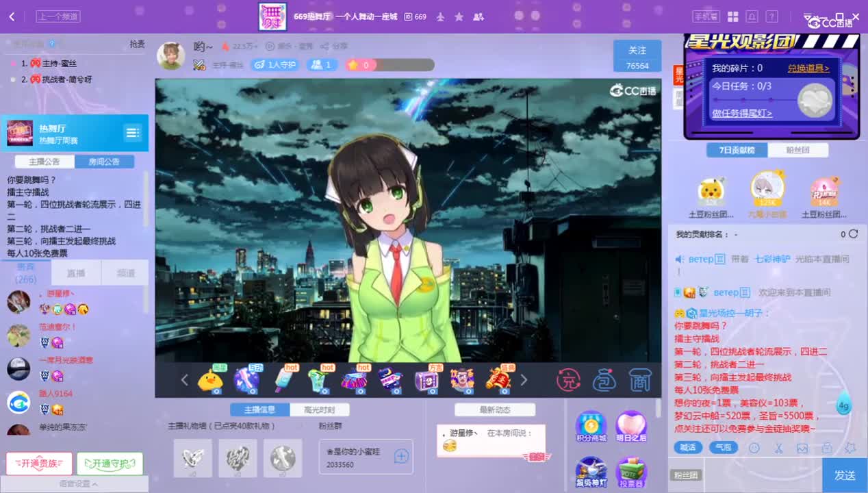The image size is (868, 493).
Task: Open the 完 round icon
Action: click(568, 380)
